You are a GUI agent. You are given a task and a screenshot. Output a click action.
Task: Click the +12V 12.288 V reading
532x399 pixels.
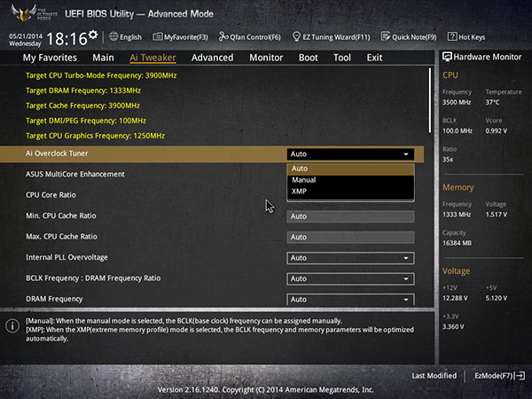pyautogui.click(x=455, y=298)
